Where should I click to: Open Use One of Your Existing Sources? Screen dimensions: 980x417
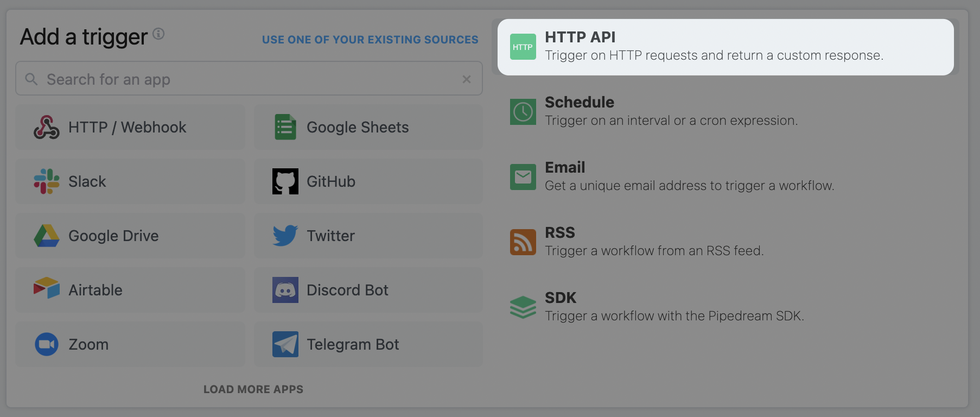[x=370, y=40]
